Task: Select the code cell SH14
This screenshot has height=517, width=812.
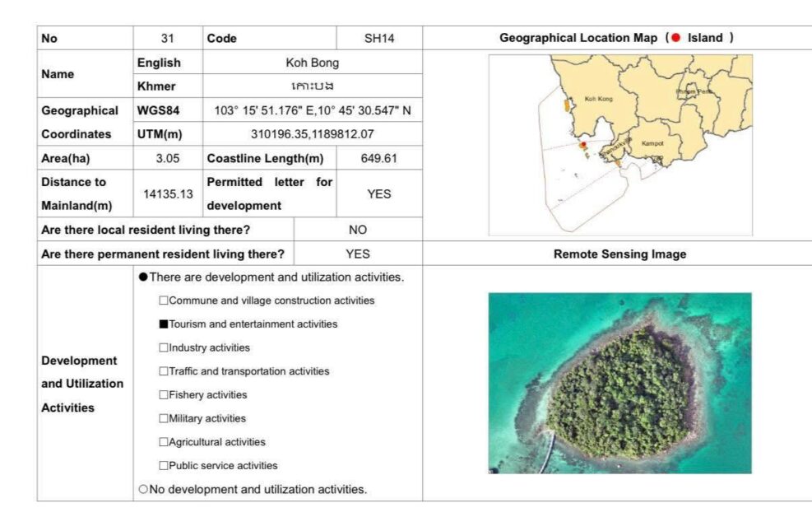Action: tap(379, 38)
